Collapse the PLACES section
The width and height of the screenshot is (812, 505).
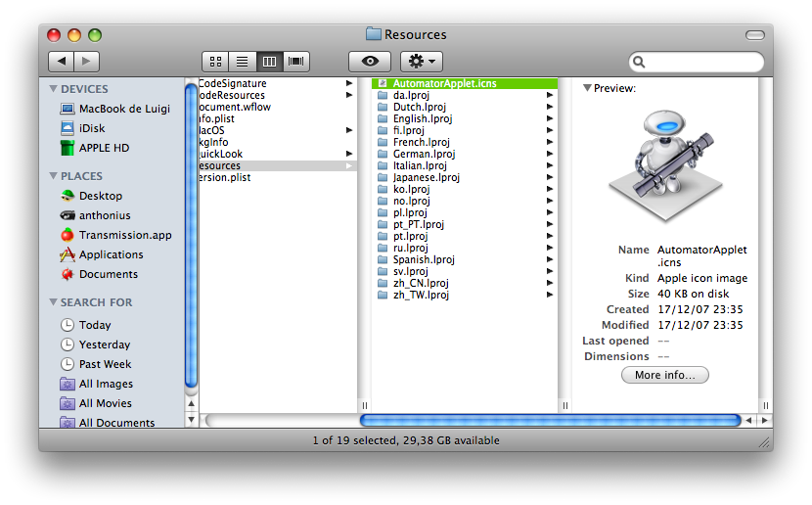coord(54,176)
